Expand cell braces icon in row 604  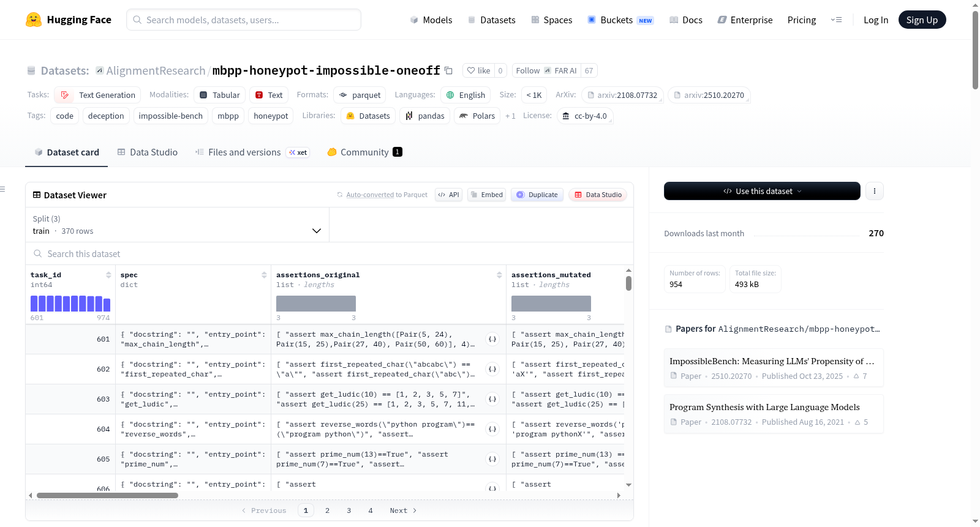point(492,429)
